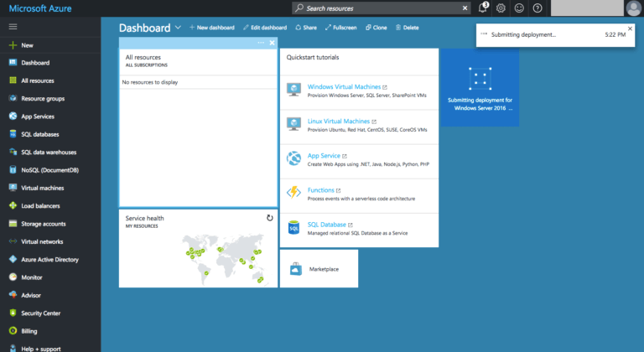Click the Submitting deployment notification text

coord(523,35)
